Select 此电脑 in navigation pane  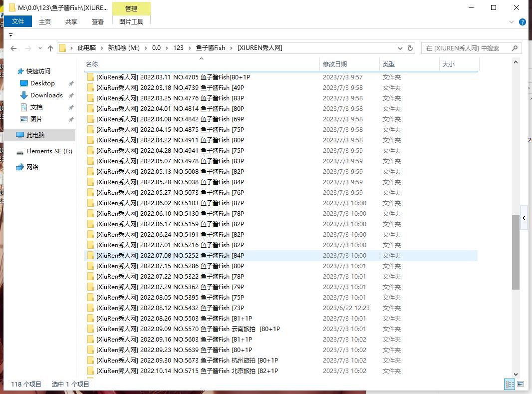[x=35, y=135]
